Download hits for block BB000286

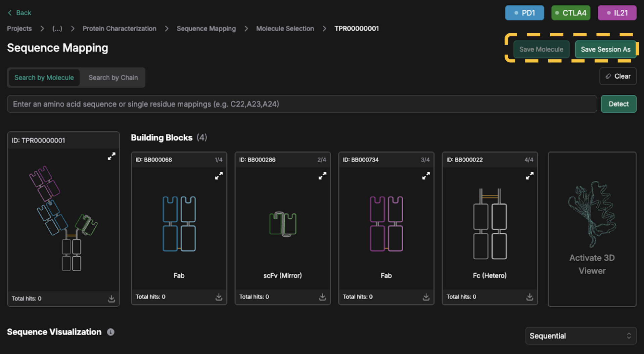coord(322,297)
